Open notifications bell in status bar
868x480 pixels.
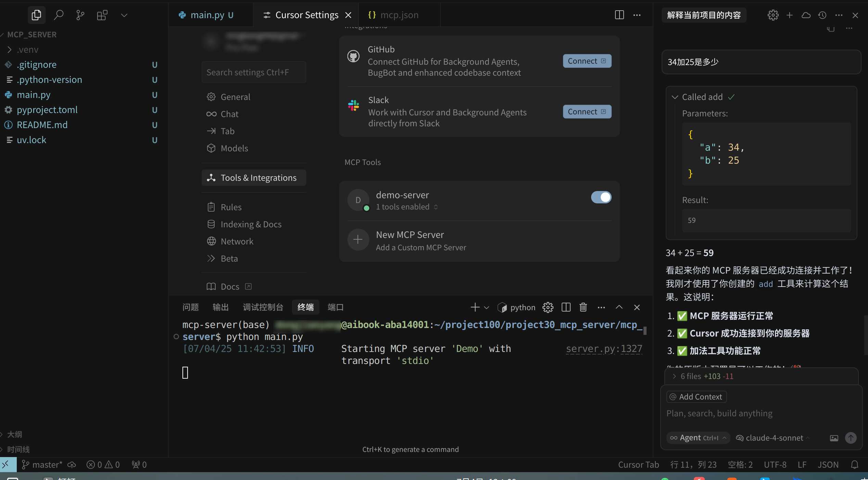tap(855, 465)
